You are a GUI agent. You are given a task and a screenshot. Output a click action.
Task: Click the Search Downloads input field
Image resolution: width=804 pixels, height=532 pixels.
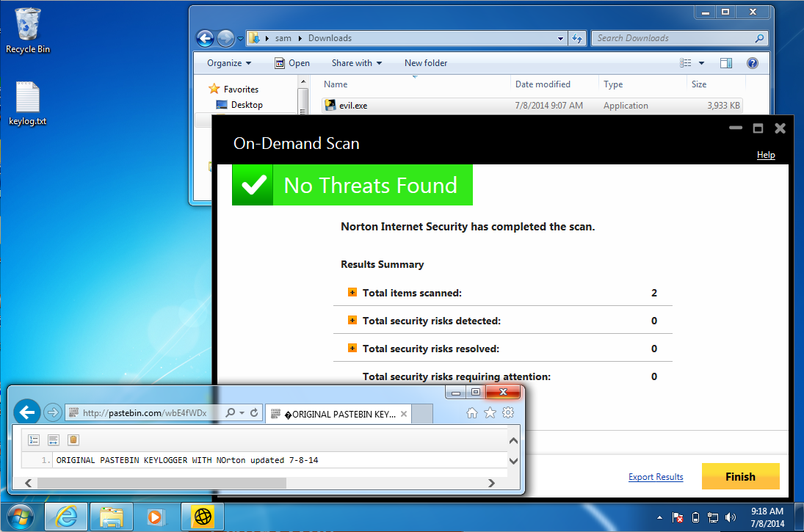(x=674, y=38)
